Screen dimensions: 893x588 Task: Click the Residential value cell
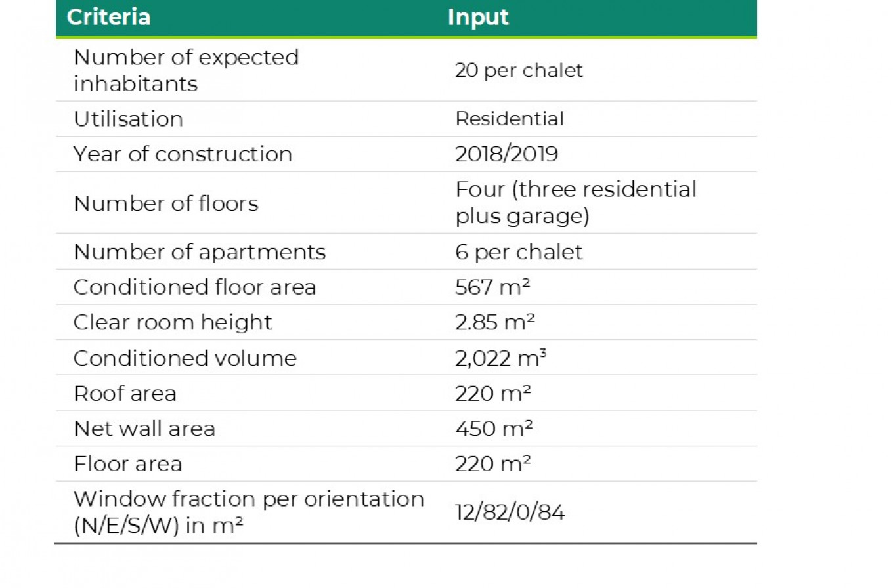(510, 119)
